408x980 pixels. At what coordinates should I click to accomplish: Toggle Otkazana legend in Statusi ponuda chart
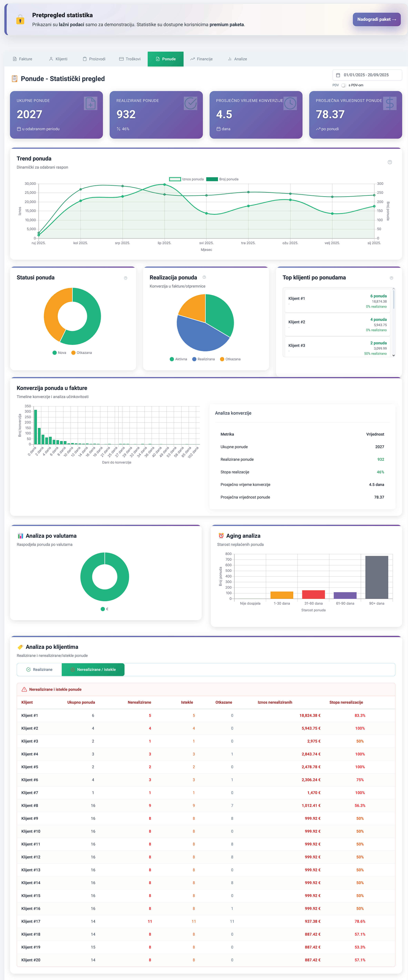(81, 353)
